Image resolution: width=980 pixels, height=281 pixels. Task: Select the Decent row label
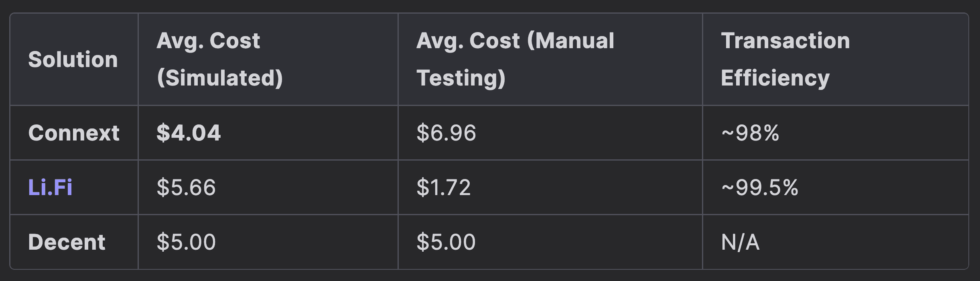[x=67, y=242]
